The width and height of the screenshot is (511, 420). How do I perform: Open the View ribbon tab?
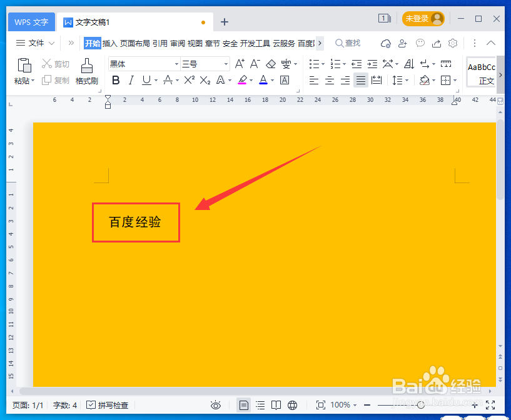point(195,43)
